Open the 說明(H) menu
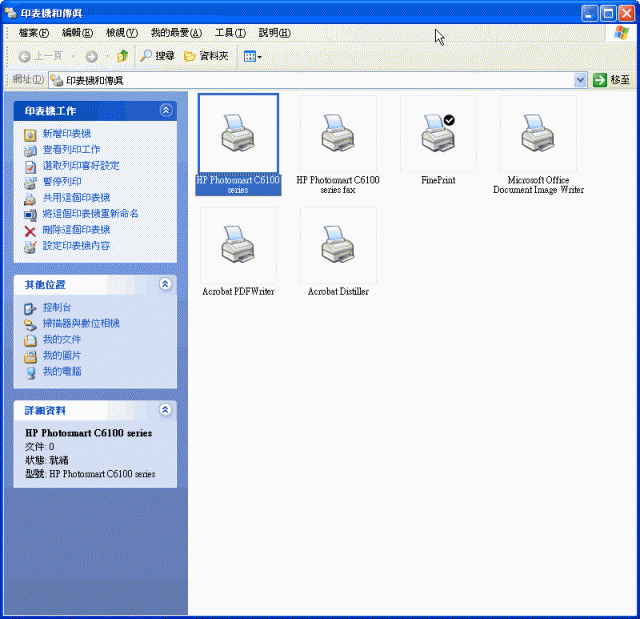 274,33
